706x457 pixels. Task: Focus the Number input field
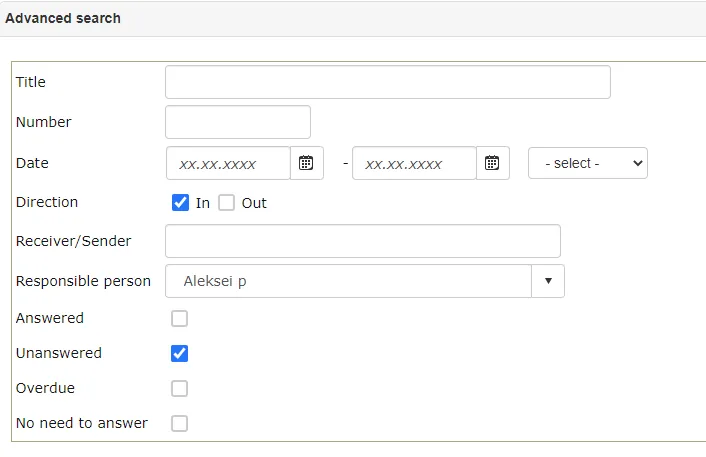pos(238,122)
